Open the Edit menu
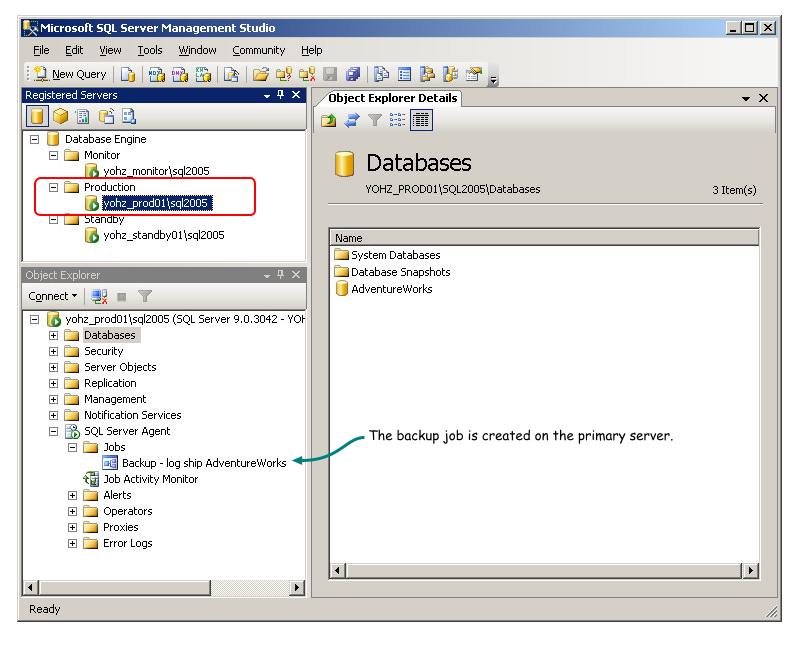 [x=74, y=50]
